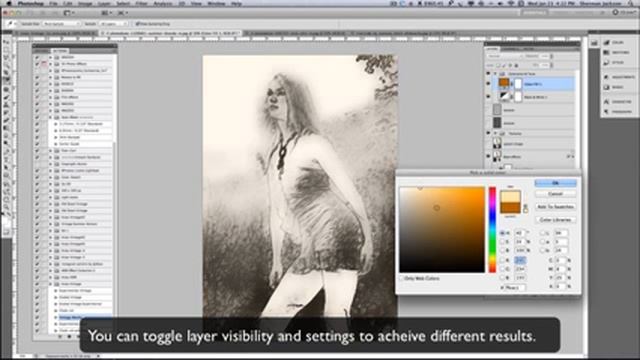This screenshot has height=360, width=640.
Task: Click the Lock all icon in the Layers panel
Action: pyautogui.click(x=516, y=65)
